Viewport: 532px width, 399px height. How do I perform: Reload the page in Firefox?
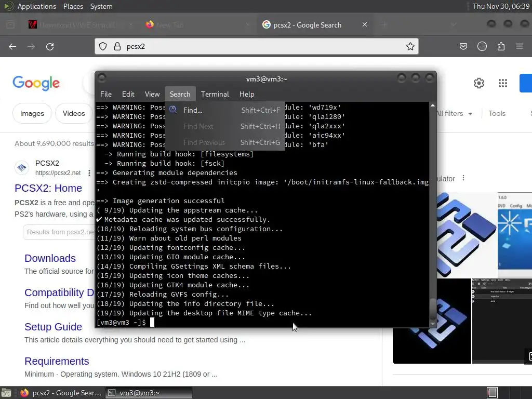(50, 46)
